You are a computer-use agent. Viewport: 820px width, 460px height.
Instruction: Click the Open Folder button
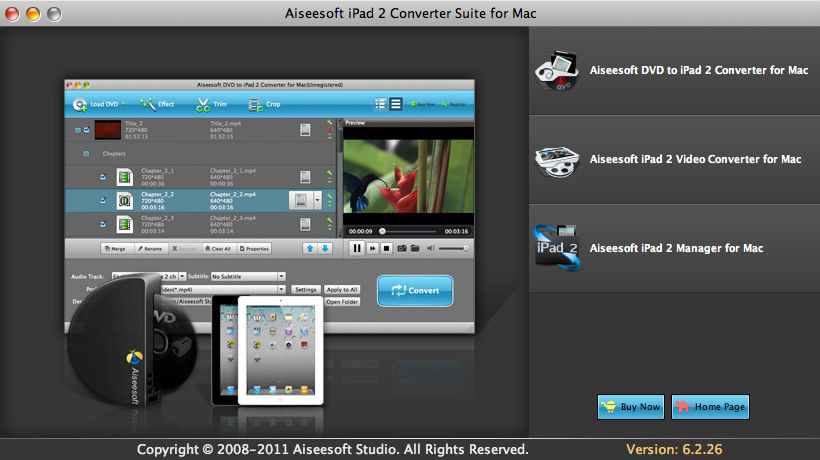[x=342, y=302]
